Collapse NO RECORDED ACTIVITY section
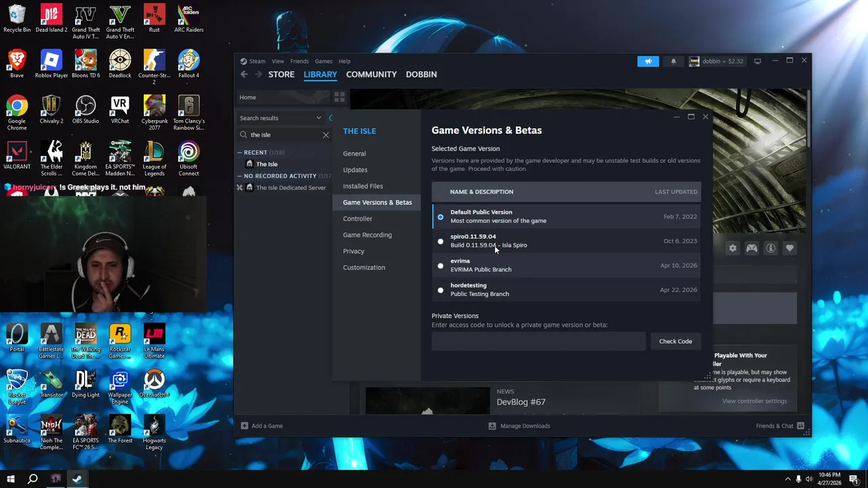This screenshot has height=488, width=868. point(239,176)
